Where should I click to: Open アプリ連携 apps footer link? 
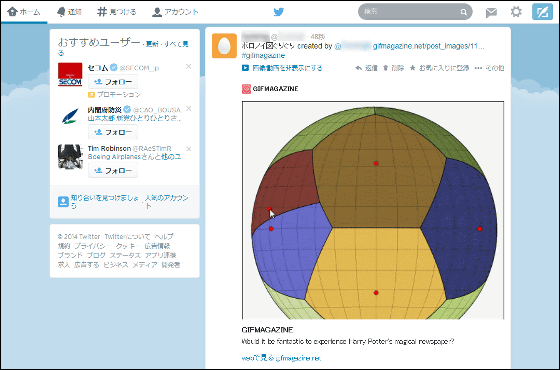[160, 255]
